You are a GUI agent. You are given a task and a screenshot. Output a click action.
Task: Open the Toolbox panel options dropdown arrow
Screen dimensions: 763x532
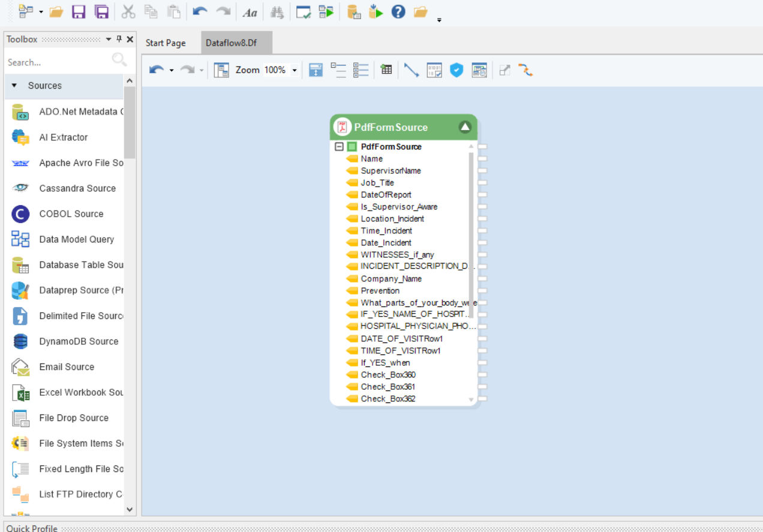click(x=109, y=39)
